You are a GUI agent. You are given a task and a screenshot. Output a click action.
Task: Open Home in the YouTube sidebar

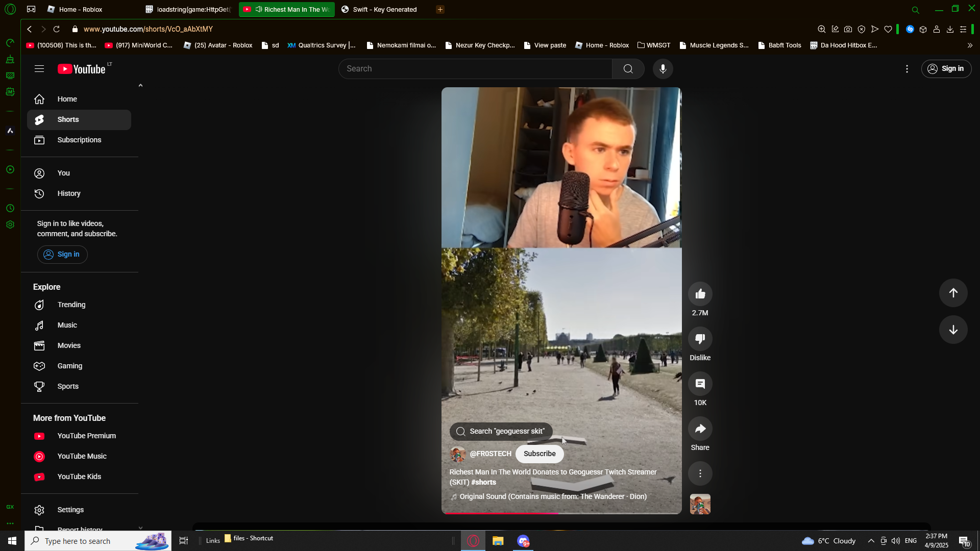pos(79,99)
